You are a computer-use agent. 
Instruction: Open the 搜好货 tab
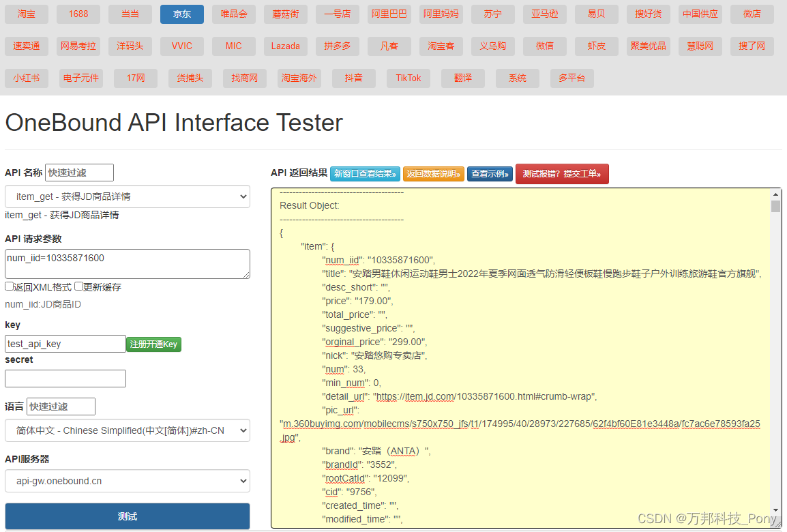648,14
